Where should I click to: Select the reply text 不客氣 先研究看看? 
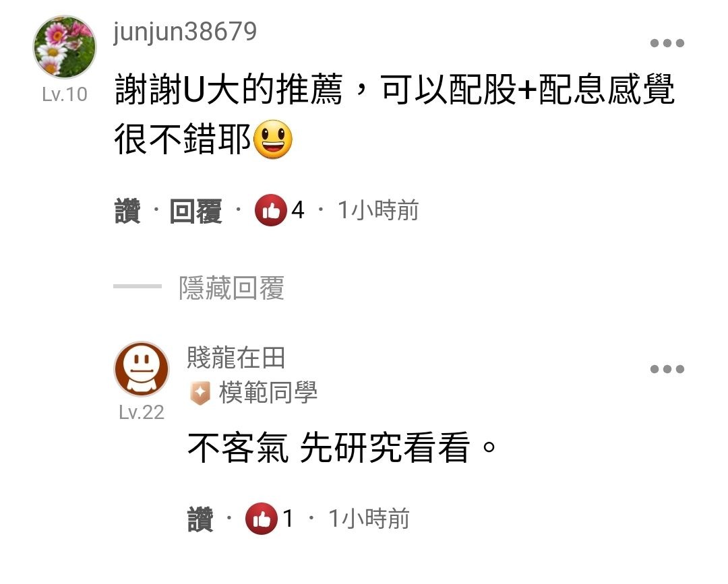click(x=329, y=448)
